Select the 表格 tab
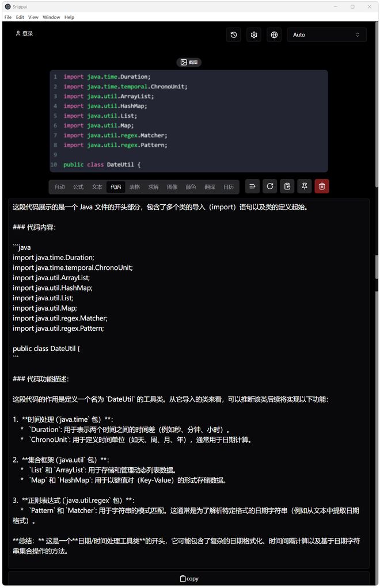Viewport: 380px width, 588px height. [135, 187]
